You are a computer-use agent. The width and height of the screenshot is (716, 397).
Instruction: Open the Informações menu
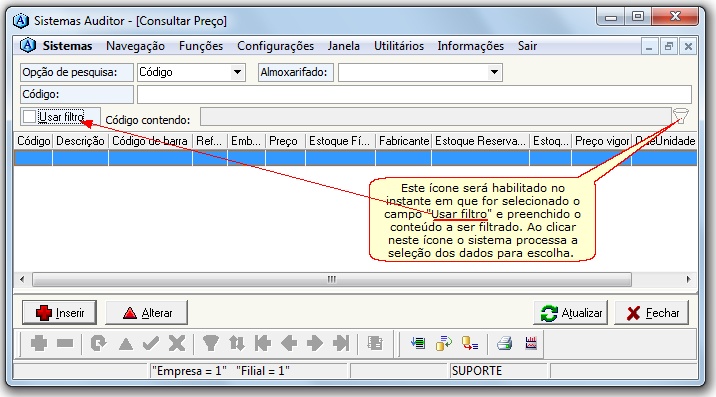pyautogui.click(x=470, y=46)
